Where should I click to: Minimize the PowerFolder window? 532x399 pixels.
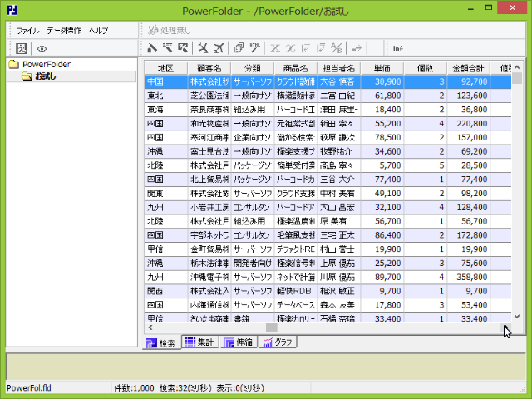[470, 8]
